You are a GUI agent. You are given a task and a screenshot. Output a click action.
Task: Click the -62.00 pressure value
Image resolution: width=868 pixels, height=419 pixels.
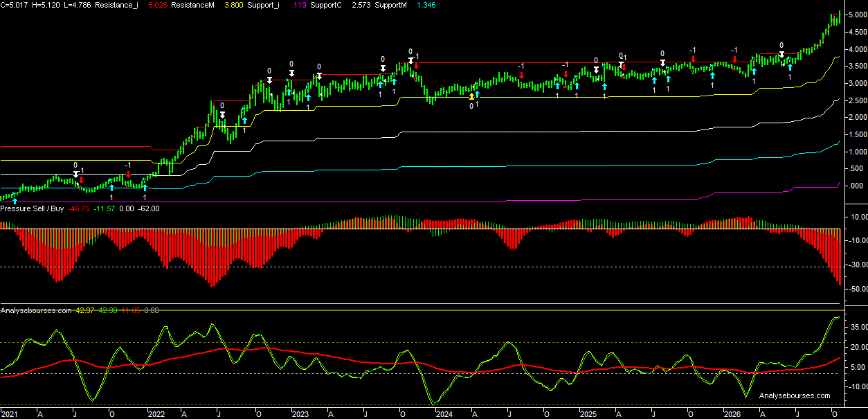coord(148,208)
